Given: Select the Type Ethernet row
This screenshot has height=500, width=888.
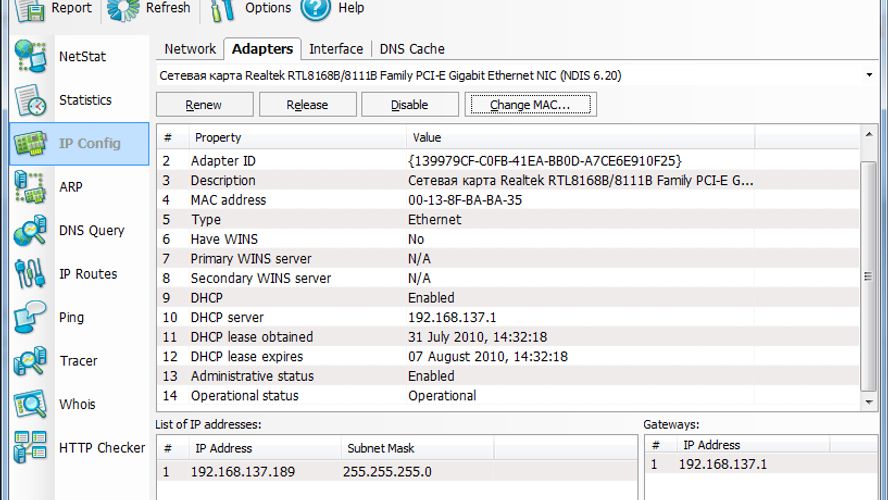Looking at the screenshot, I should [x=508, y=220].
